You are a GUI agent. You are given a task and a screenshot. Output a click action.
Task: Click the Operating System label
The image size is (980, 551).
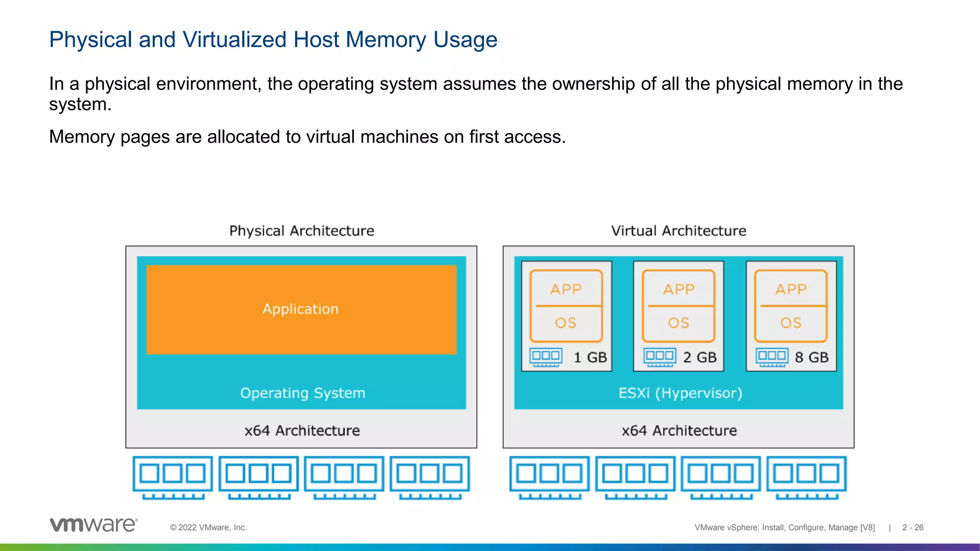pyautogui.click(x=302, y=393)
